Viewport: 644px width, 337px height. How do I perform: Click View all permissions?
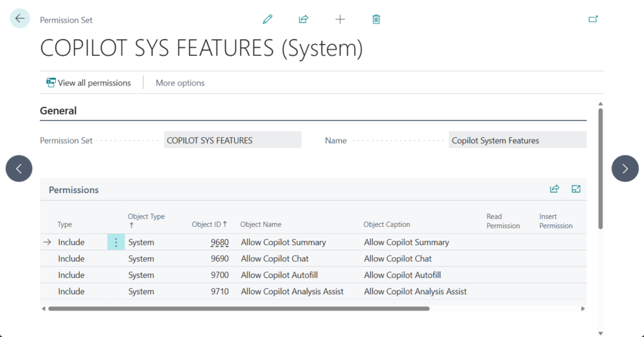point(89,83)
